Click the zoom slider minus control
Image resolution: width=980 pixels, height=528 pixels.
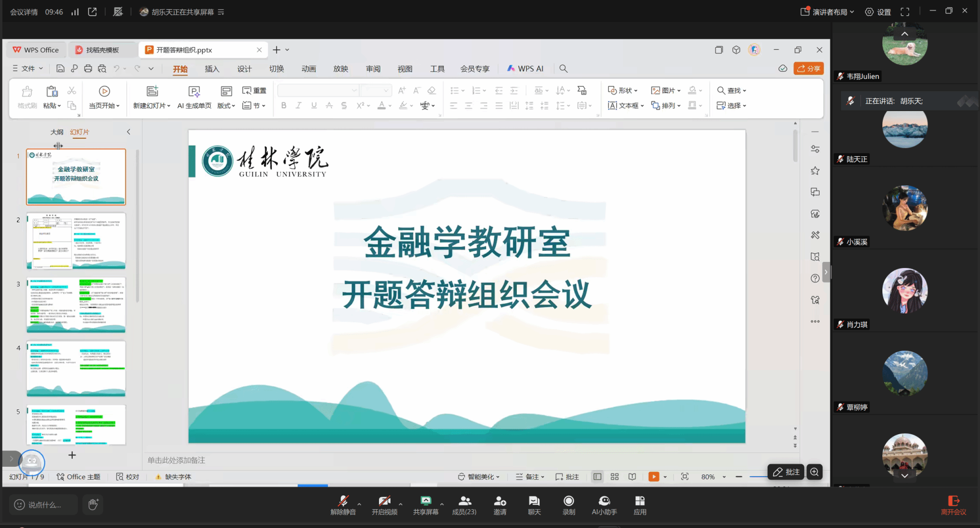tap(739, 477)
